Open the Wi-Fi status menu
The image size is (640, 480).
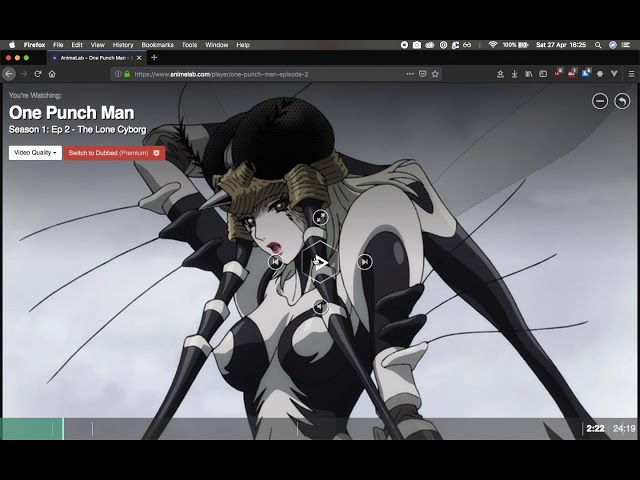click(x=493, y=45)
